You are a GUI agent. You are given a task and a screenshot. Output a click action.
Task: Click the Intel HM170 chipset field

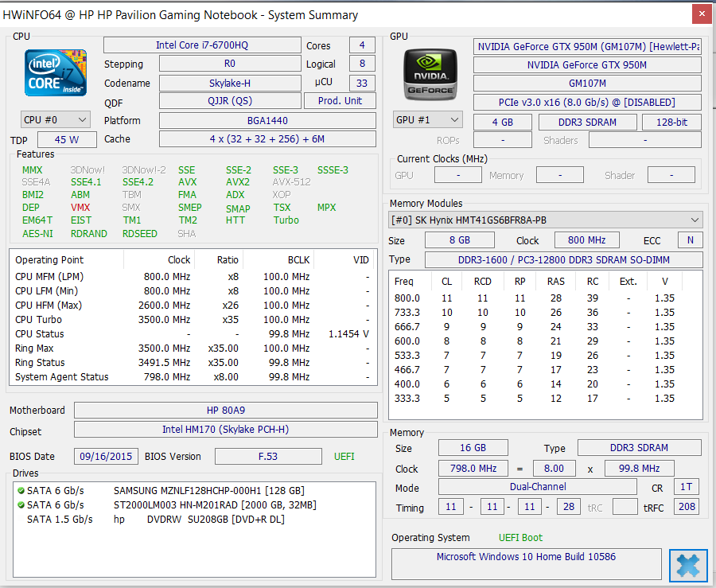point(226,429)
